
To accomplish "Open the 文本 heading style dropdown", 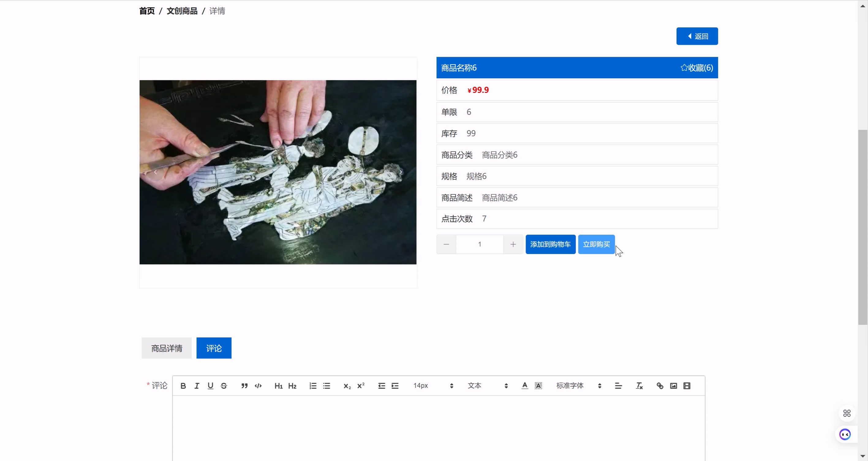I will tap(487, 386).
